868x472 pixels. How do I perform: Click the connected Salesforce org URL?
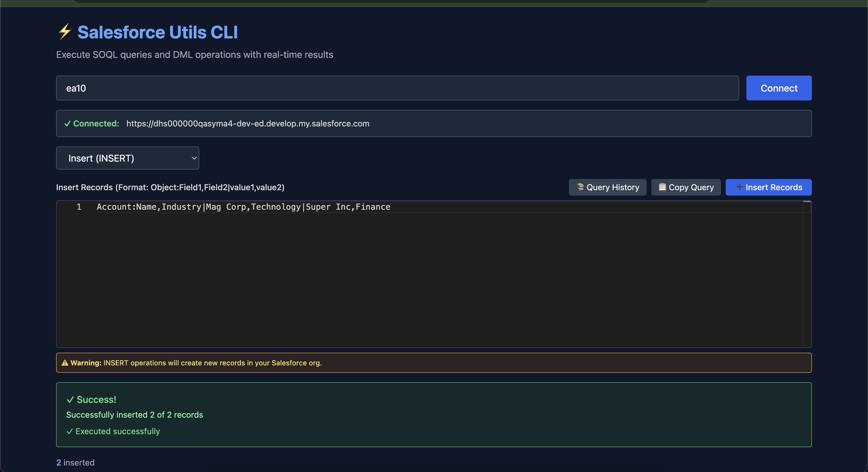coord(248,124)
